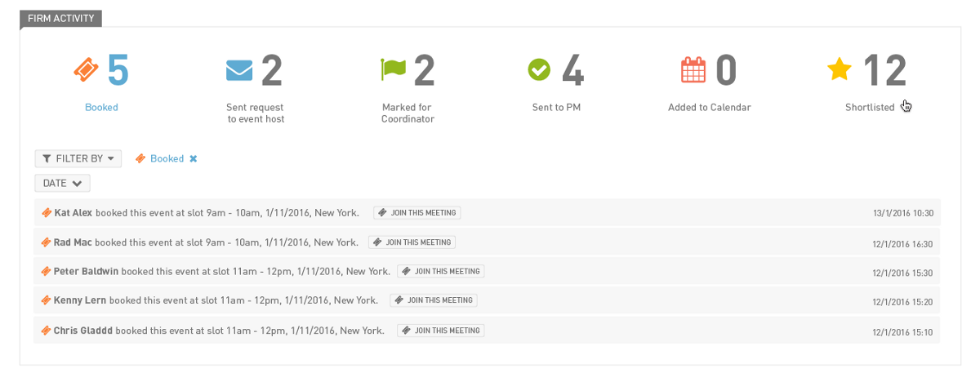
Task: Click the green checkmark Sent to PM icon
Action: (x=540, y=70)
